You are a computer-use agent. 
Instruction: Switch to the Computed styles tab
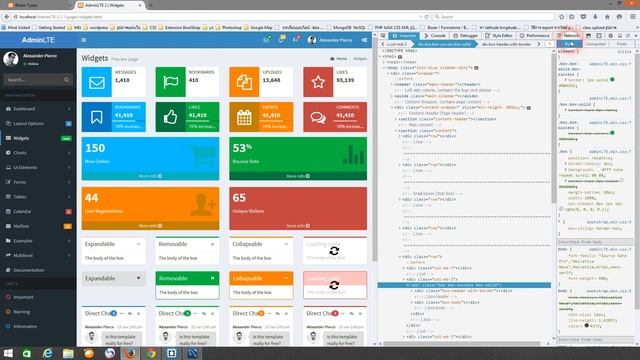click(596, 44)
